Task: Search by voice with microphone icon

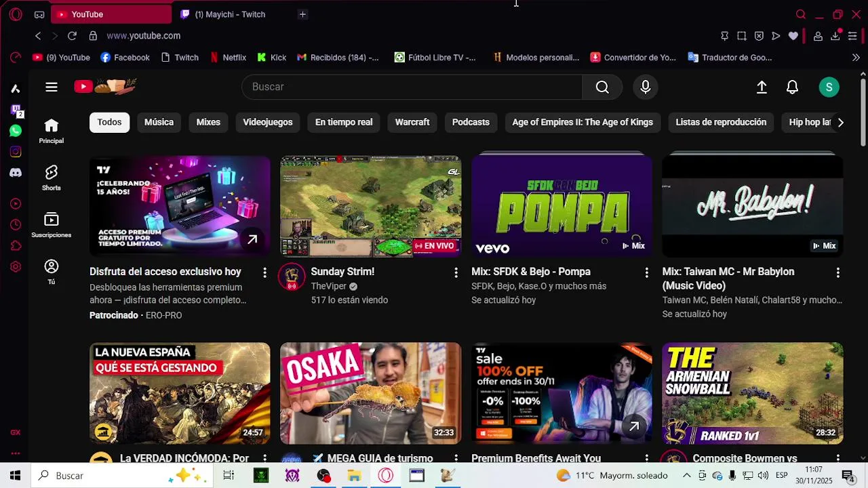Action: pyautogui.click(x=646, y=87)
